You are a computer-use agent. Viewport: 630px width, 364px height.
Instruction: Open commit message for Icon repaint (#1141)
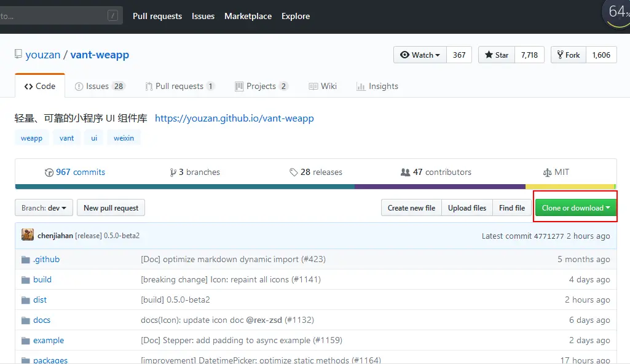point(230,279)
